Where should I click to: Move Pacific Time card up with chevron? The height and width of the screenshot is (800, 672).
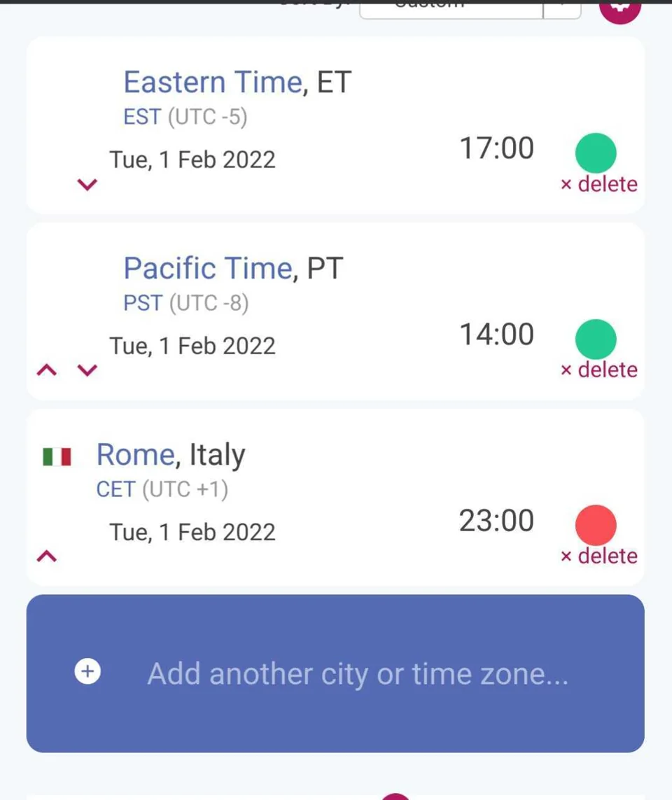(47, 370)
